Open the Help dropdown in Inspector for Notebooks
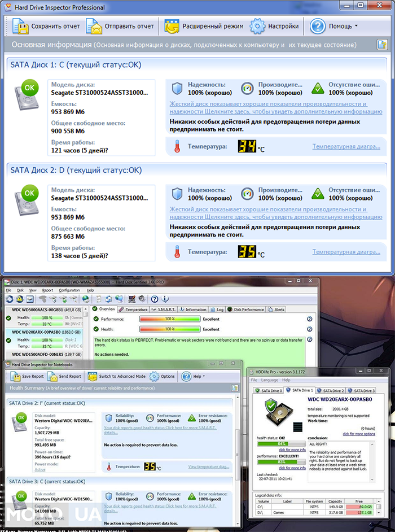Viewport: 395px width, 532px height. tap(193, 376)
